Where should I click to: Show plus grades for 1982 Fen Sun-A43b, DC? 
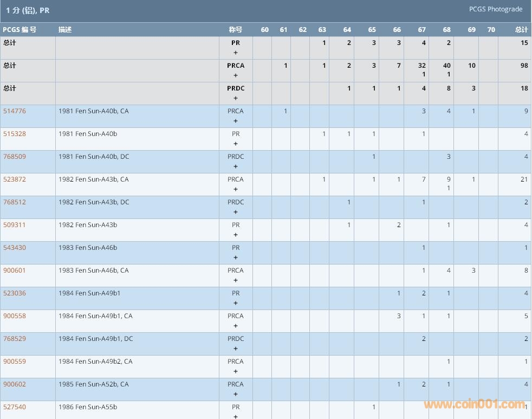[x=236, y=212]
